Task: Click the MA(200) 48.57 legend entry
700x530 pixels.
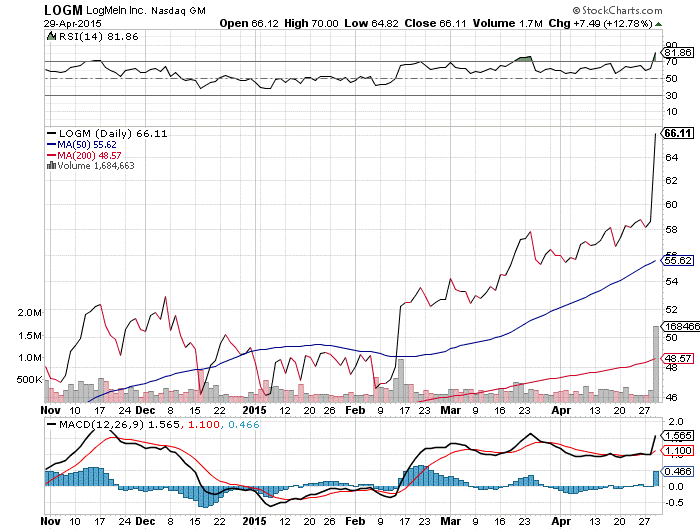Action: coord(84,155)
